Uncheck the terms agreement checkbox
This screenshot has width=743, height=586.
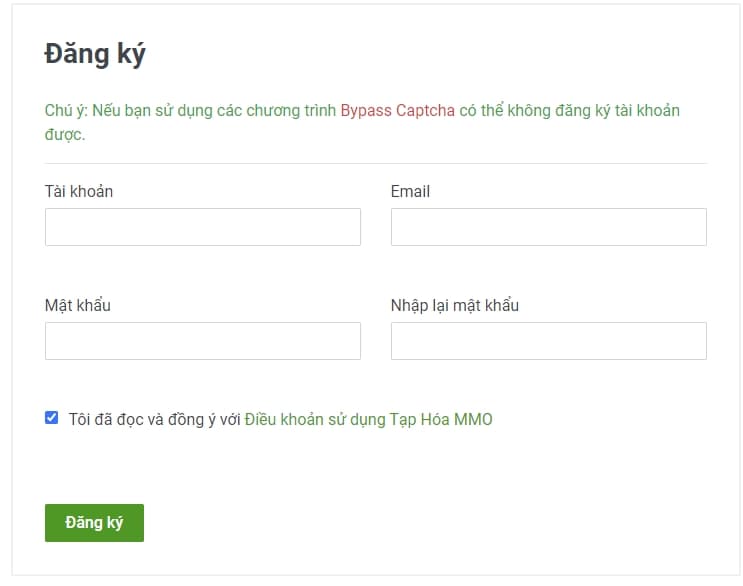tap(52, 418)
